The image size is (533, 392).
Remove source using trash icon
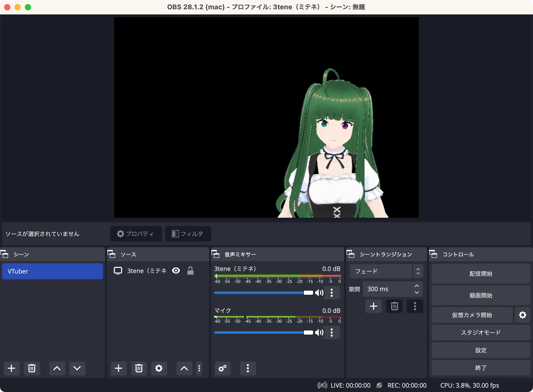coord(139,368)
